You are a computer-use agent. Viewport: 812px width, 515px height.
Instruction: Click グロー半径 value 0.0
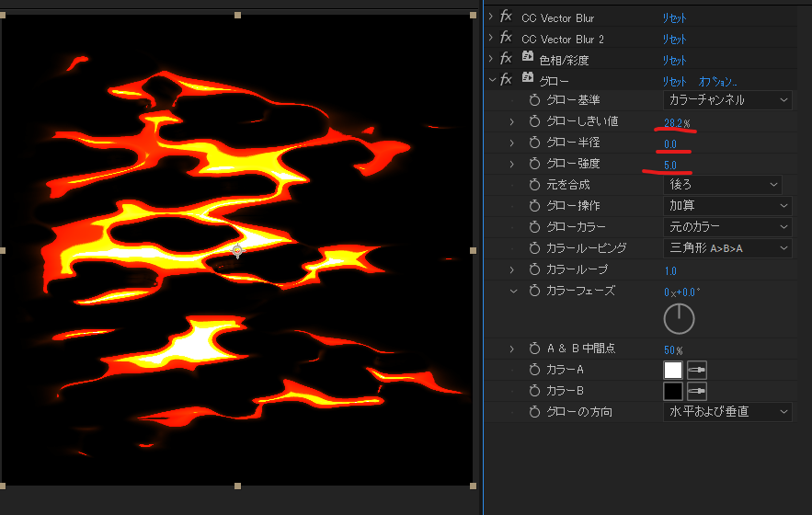coord(670,144)
